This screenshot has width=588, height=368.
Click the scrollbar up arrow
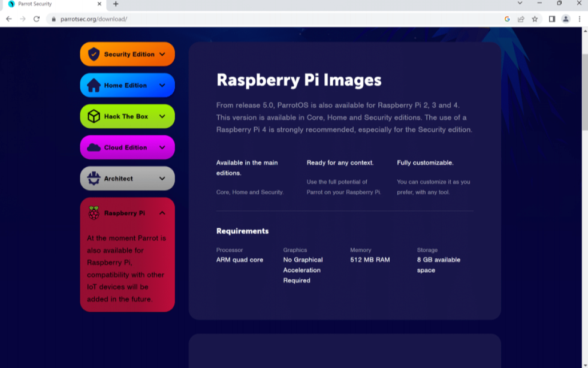tap(584, 31)
